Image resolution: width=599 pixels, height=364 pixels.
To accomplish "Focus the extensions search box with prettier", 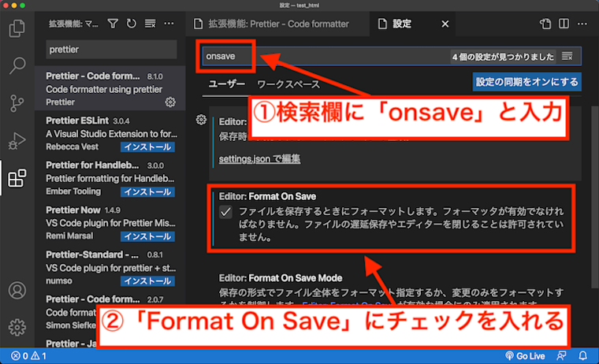I will [111, 50].
